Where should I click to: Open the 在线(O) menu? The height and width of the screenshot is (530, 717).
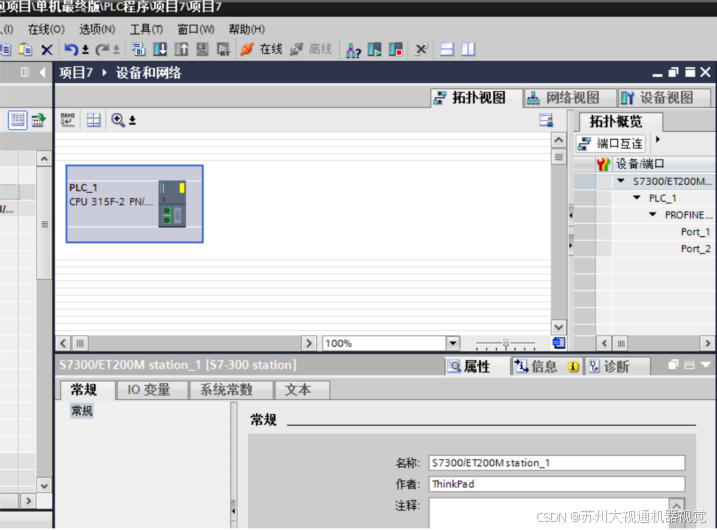tap(46, 30)
